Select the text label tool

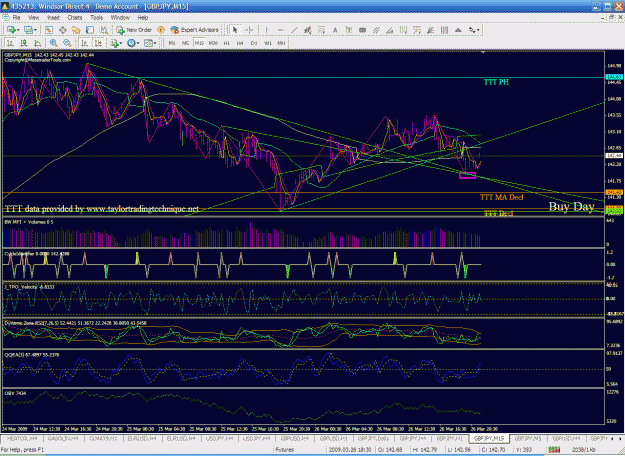pos(348,30)
